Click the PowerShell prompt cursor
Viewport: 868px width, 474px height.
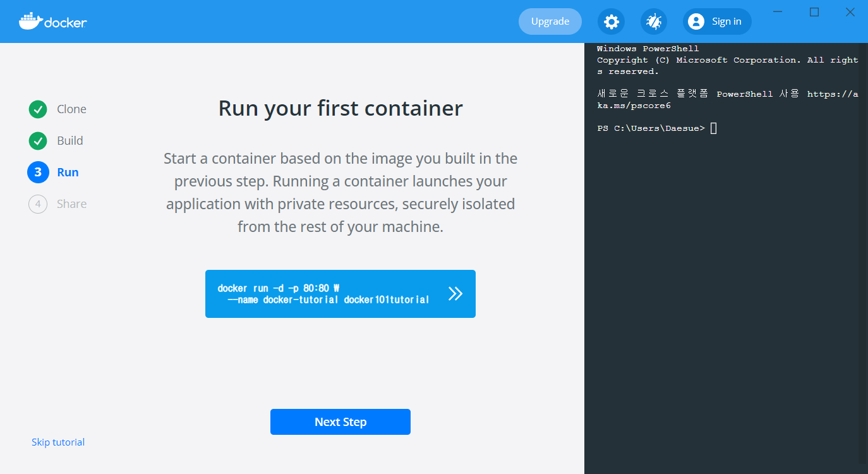point(714,128)
